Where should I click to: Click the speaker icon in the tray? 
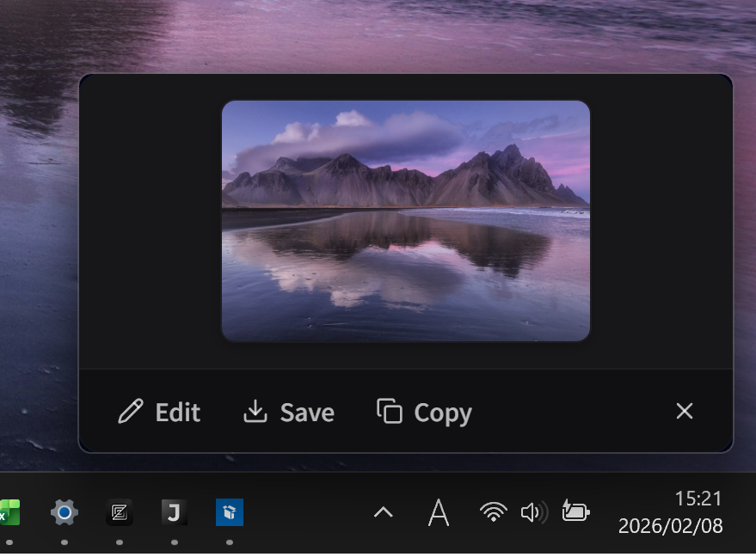(x=534, y=511)
